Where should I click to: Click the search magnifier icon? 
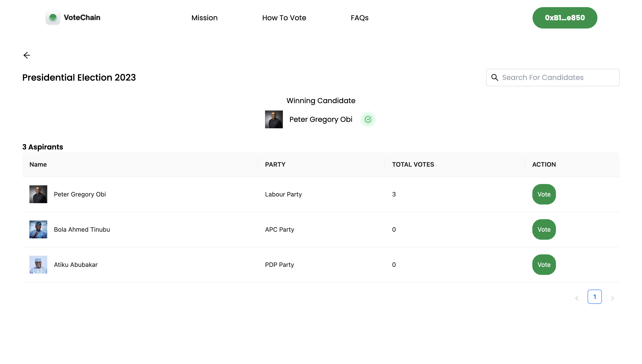pyautogui.click(x=494, y=78)
